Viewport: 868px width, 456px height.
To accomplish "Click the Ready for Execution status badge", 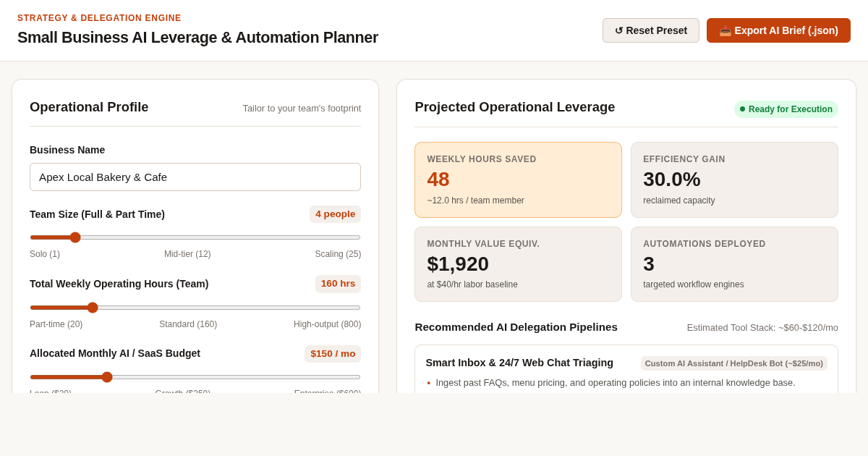I will [786, 109].
